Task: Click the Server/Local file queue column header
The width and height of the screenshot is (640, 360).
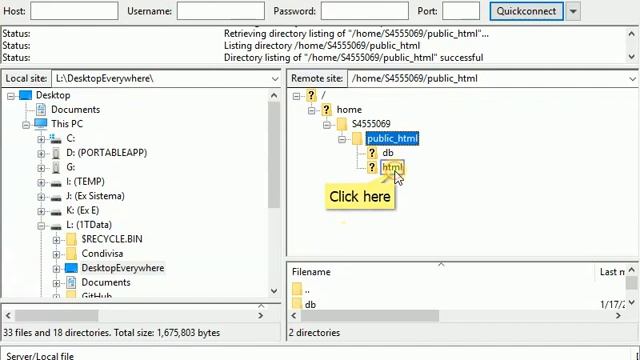Action: (40, 356)
